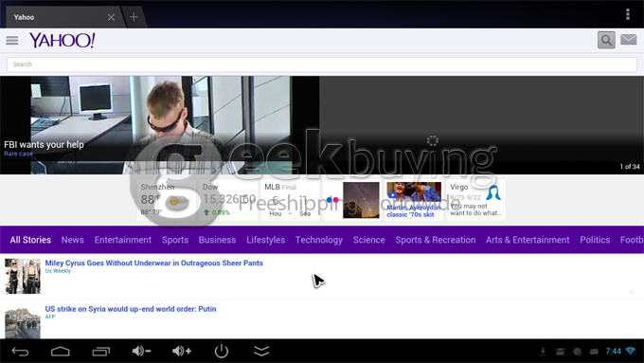
Task: Open the Virgo horoscope card
Action: pyautogui.click(x=475, y=200)
